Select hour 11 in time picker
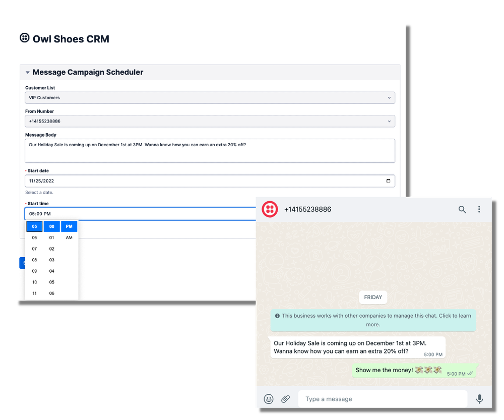The width and height of the screenshot is (504, 420). point(35,293)
